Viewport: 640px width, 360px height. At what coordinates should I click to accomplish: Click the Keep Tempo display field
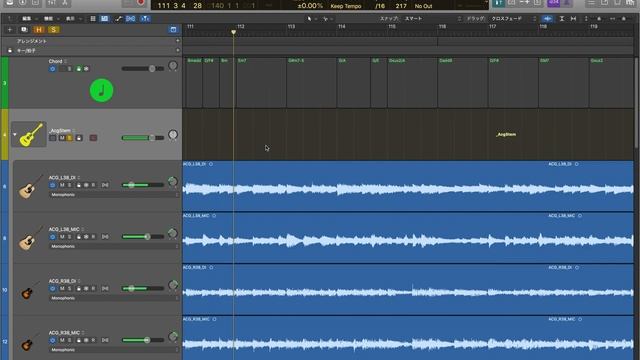pos(346,6)
